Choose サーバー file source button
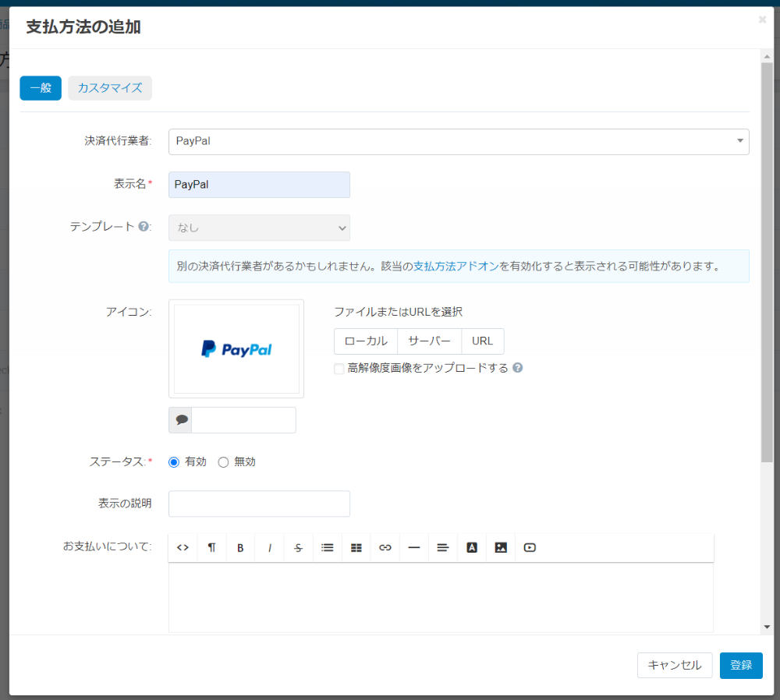Screen dimensions: 780x700 [x=429, y=341]
